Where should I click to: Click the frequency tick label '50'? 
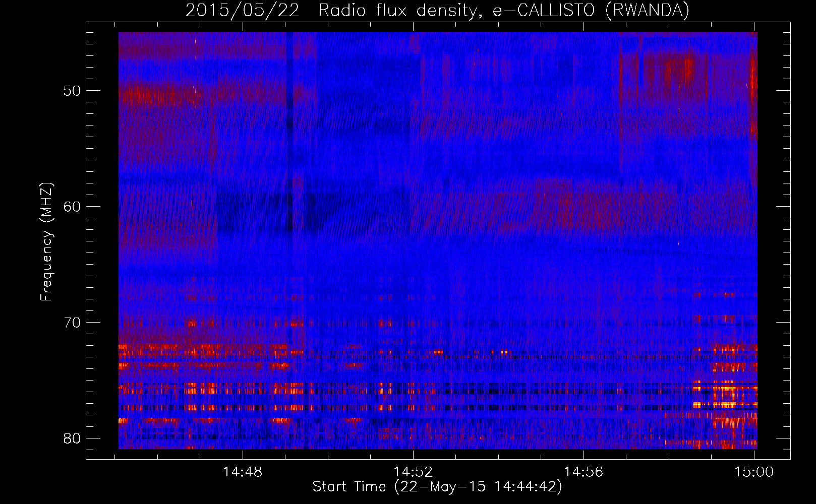click(x=72, y=91)
